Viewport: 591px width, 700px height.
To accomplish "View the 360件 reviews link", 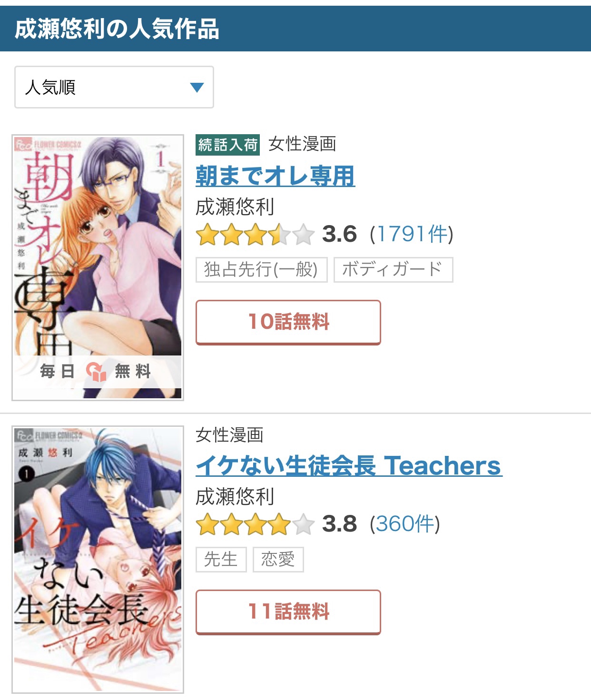I will pos(406,524).
